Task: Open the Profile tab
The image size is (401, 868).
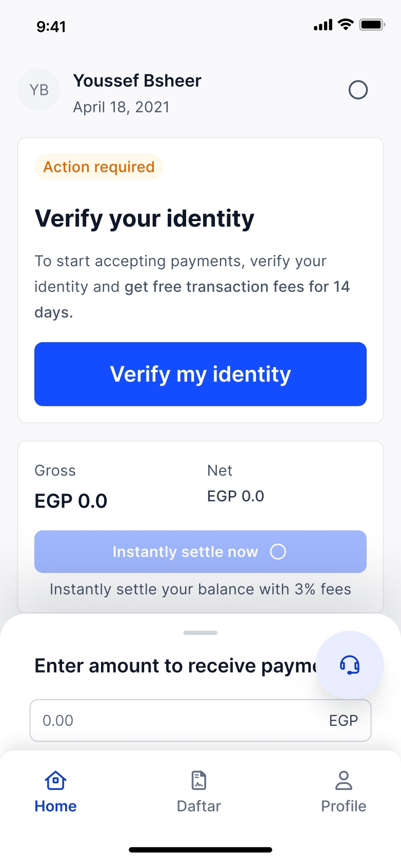Action: click(x=344, y=805)
